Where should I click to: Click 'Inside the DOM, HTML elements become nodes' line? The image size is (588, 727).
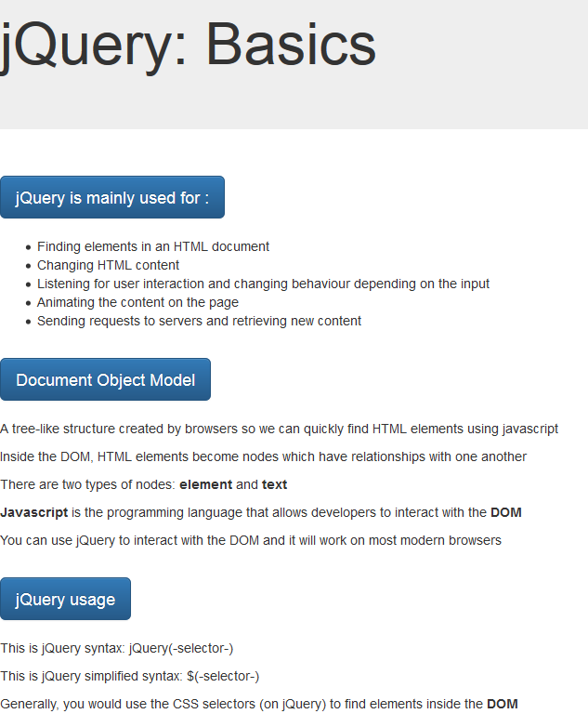pos(263,456)
